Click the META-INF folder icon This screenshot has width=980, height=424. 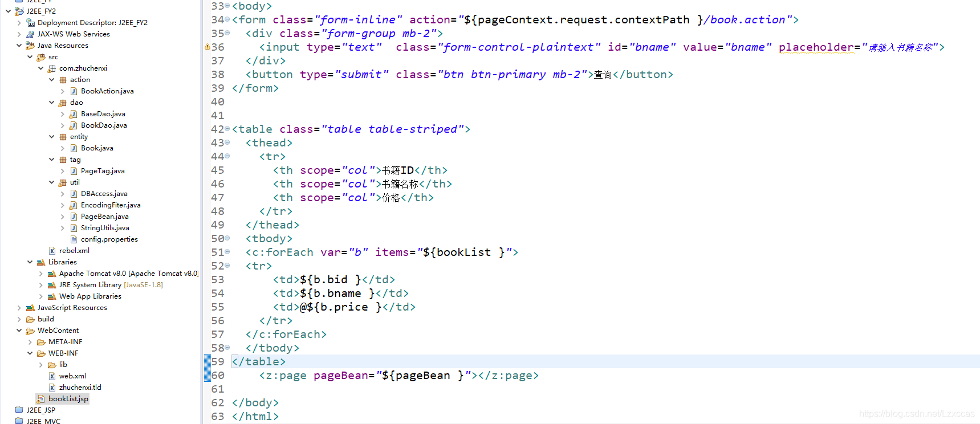(x=41, y=342)
